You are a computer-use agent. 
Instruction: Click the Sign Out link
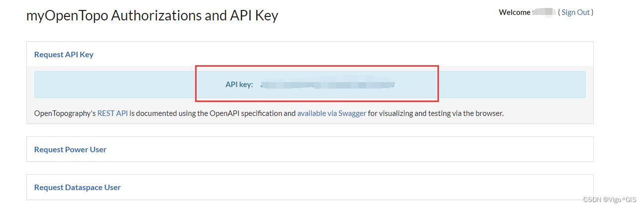(x=575, y=12)
